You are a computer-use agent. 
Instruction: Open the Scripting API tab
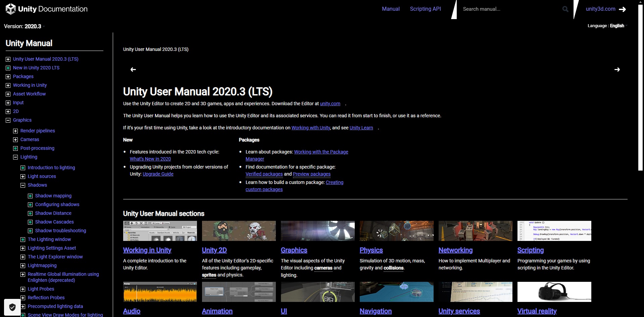(x=425, y=9)
